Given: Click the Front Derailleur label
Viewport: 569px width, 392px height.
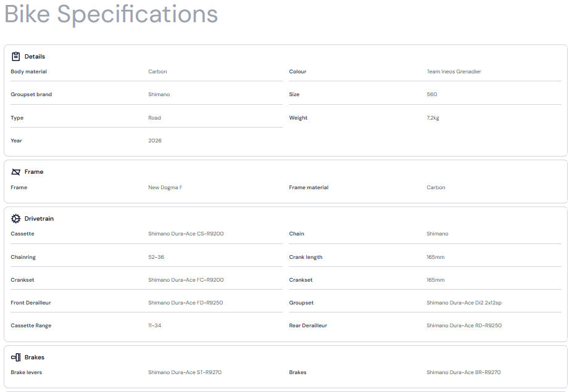Looking at the screenshot, I should click(x=31, y=303).
